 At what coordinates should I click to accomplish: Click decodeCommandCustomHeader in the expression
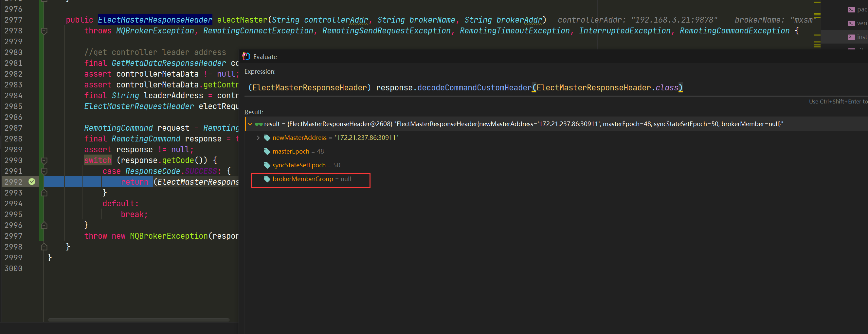475,88
